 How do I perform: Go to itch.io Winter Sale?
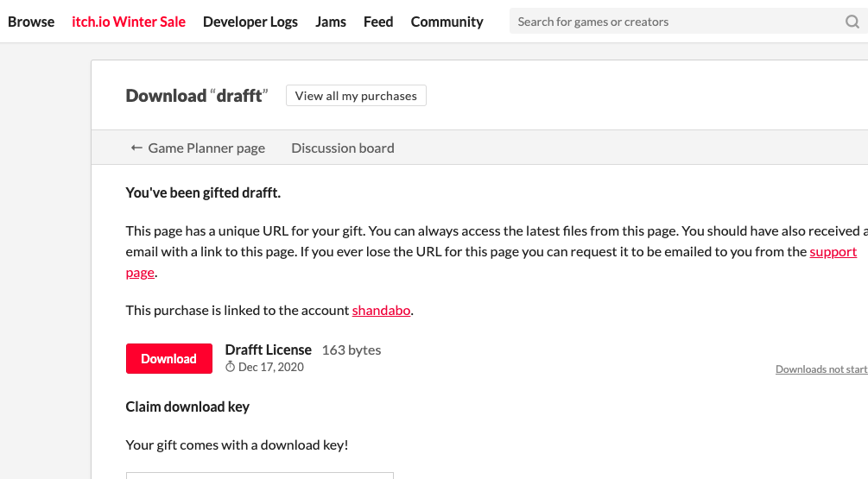pos(129,22)
